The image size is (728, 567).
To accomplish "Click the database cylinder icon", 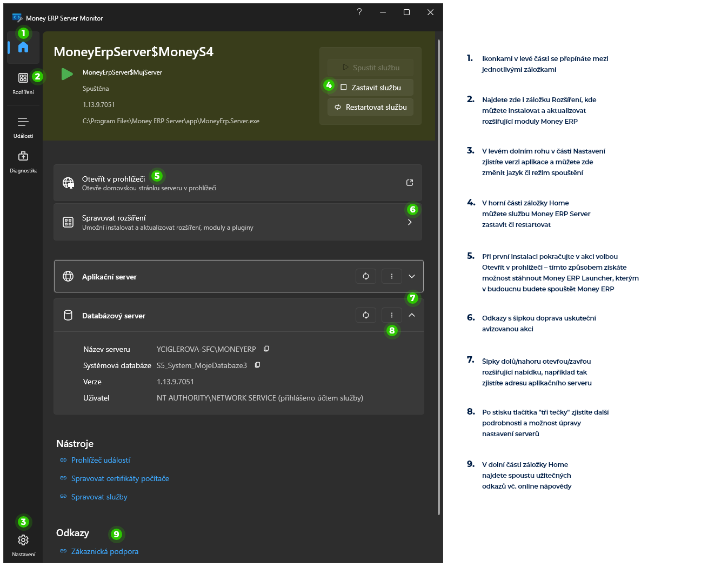I will [x=68, y=315].
